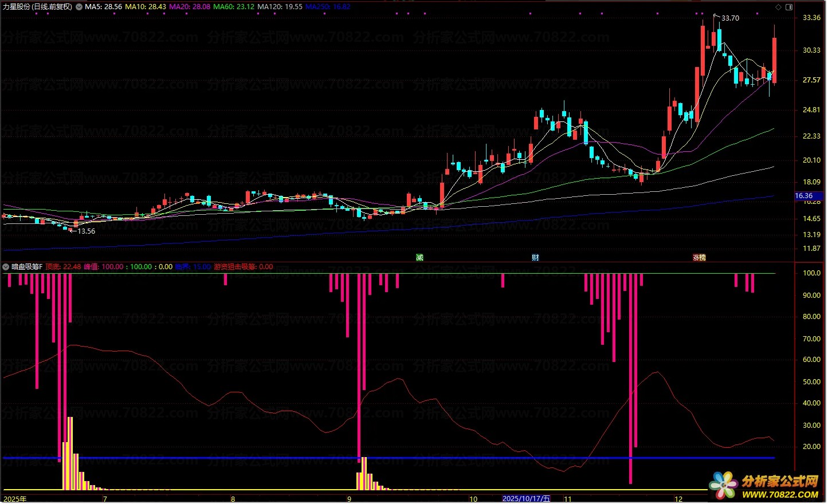Click the green 减 event marker
The width and height of the screenshot is (828, 504).
tap(419, 258)
